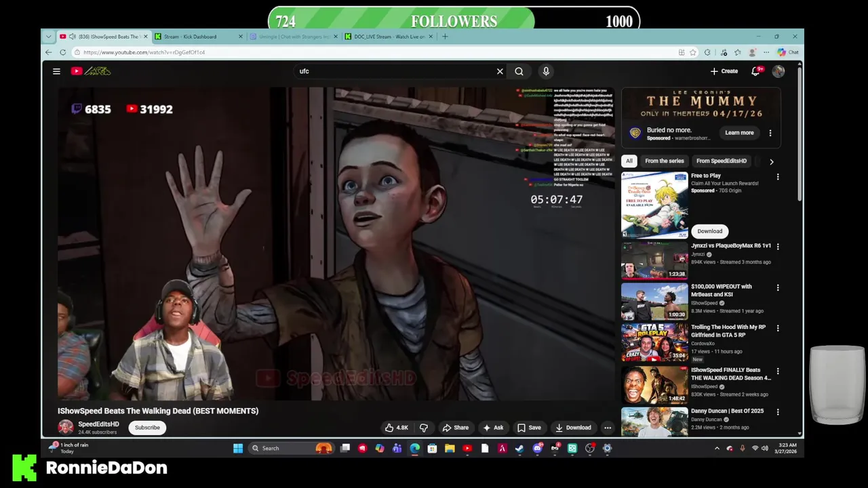Open options for Jynxzi vs PlaqueBoyMax video
The width and height of the screenshot is (868, 488).
[778, 247]
